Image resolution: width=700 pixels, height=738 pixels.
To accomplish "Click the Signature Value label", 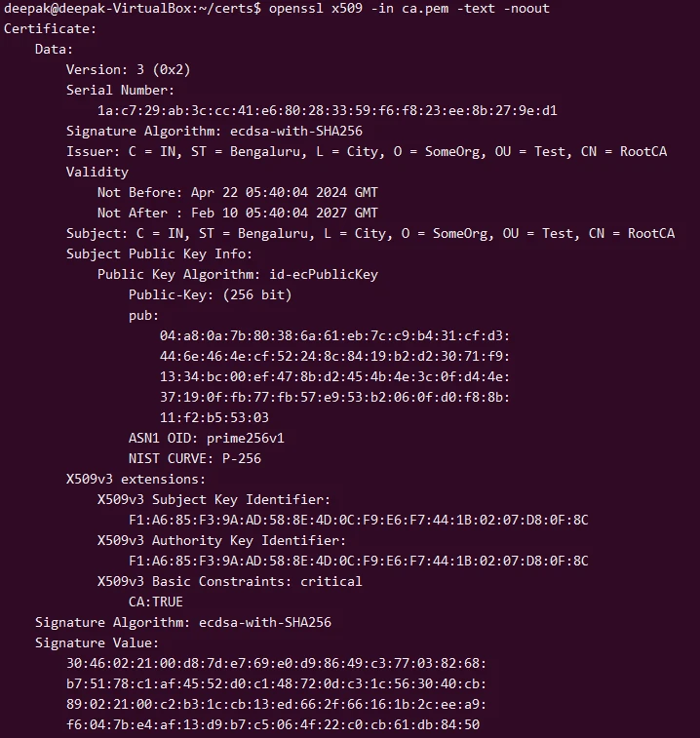I will click(x=97, y=642).
